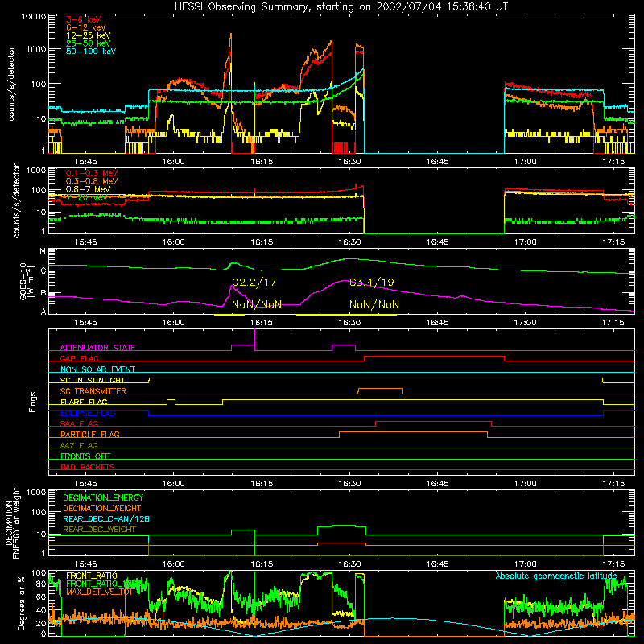Click the Degrees or % axis label
The height and width of the screenshot is (644, 644).
pos(22,603)
